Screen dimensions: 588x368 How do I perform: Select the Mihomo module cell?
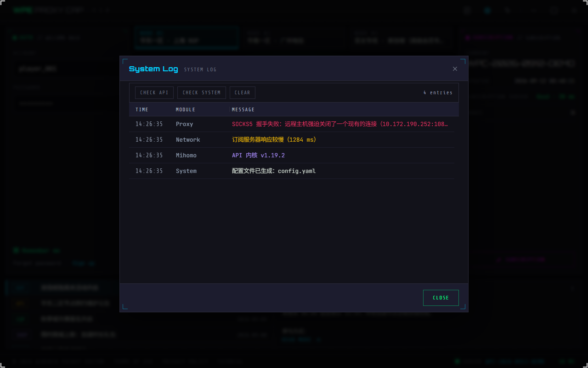point(187,155)
